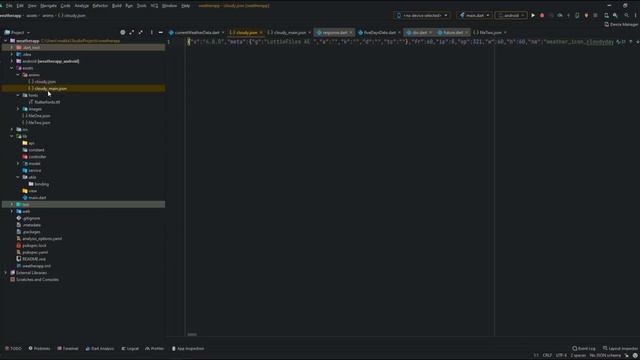
Task: Open the Profiler tool window
Action: pos(155,349)
